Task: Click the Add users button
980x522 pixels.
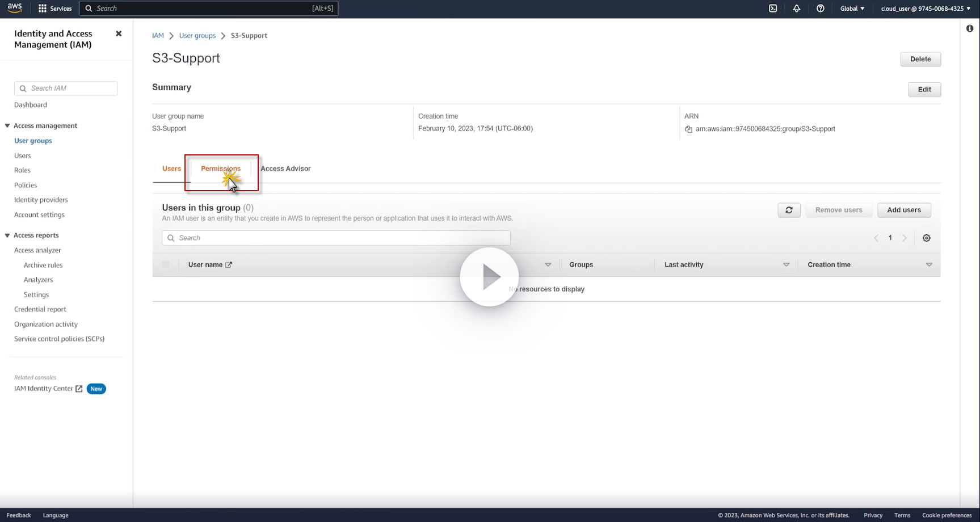Action: tap(904, 210)
